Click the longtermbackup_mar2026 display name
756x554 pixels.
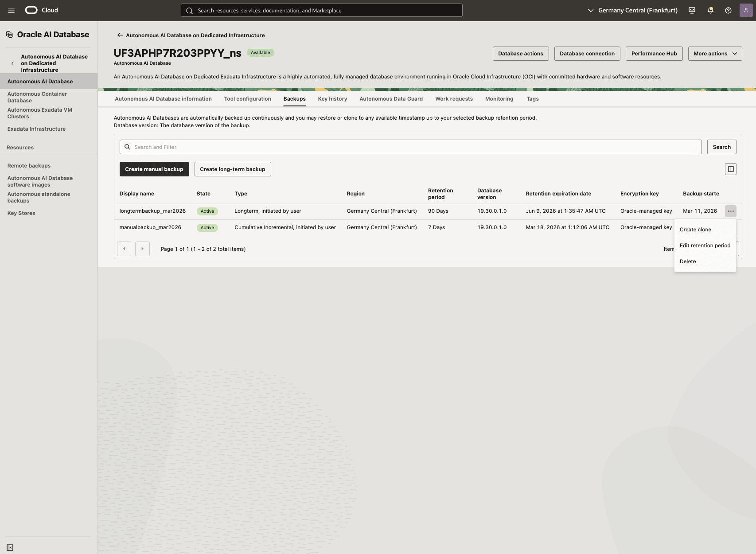point(152,211)
